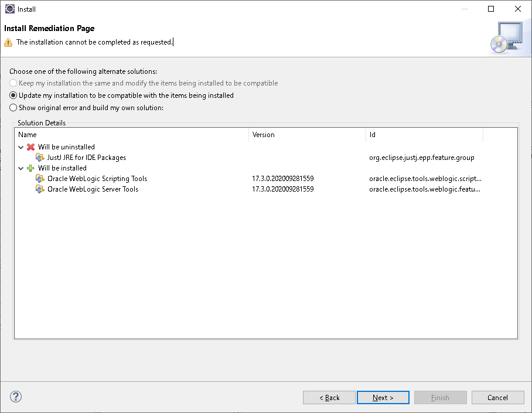Screen dimensions: 532x413
Task: Click the red X uninstall icon
Action: 31,147
